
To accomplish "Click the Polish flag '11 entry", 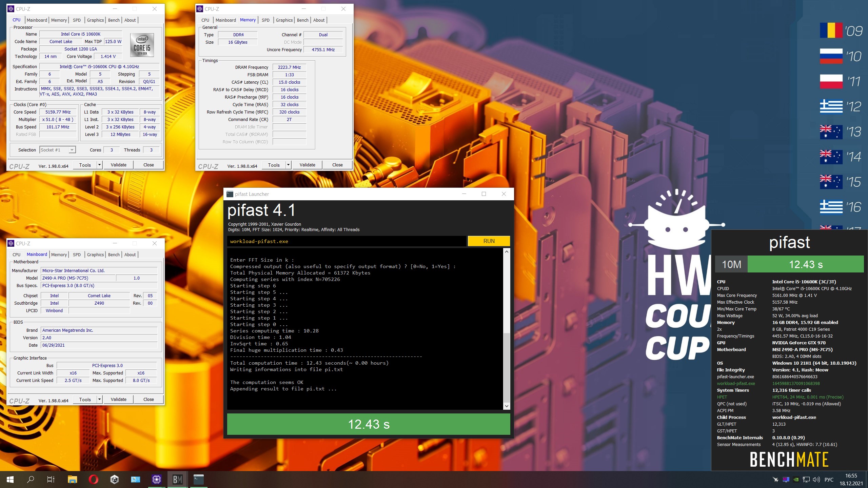I will [x=841, y=81].
